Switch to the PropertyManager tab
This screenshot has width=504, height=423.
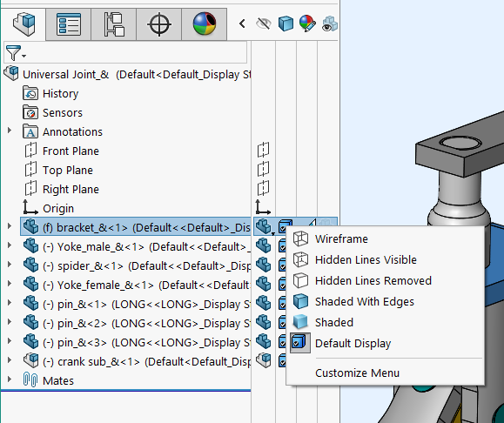click(69, 24)
